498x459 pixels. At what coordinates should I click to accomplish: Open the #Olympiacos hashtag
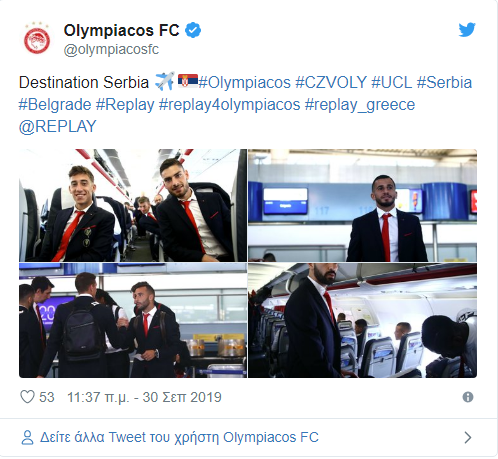click(244, 82)
